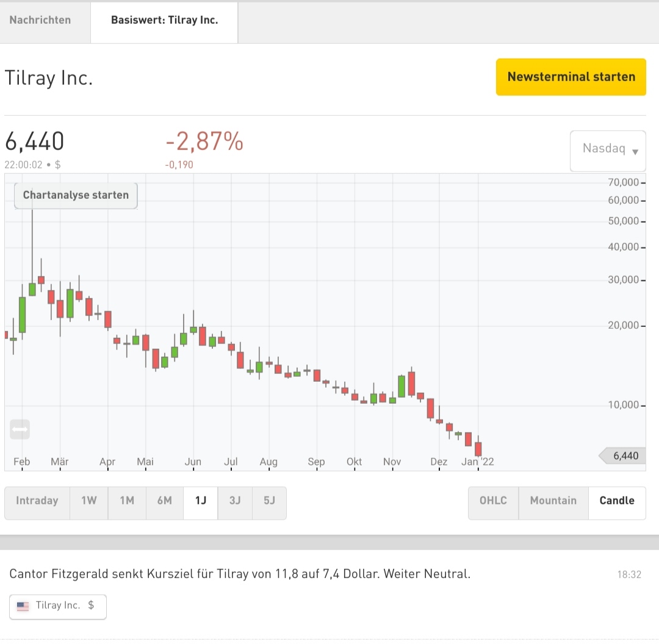Select the 1W time range
Screen dimensions: 659x644
pyautogui.click(x=88, y=501)
